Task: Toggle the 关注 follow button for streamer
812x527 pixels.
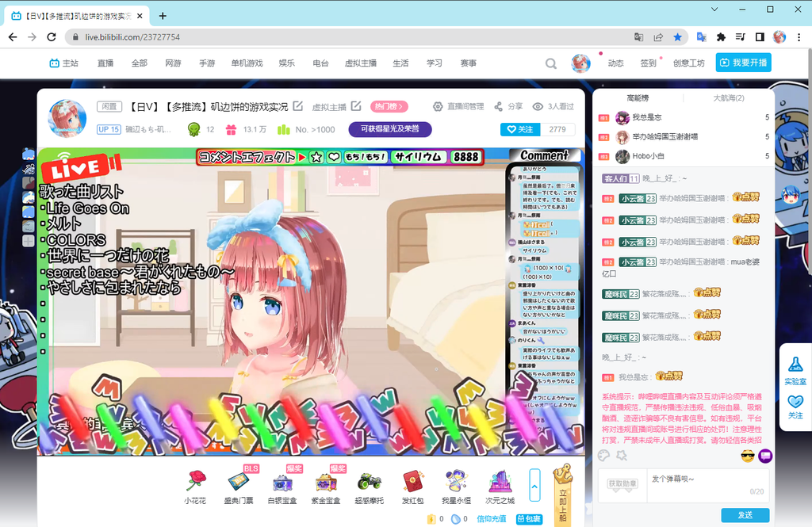Action: pyautogui.click(x=520, y=129)
